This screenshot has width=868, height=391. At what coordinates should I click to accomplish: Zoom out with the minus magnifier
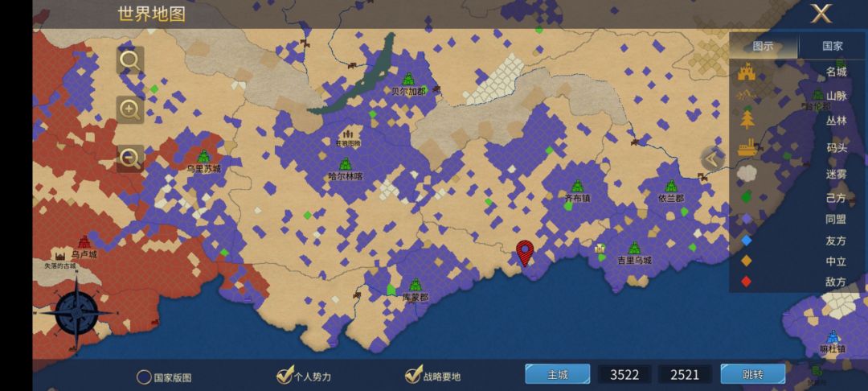[130, 159]
